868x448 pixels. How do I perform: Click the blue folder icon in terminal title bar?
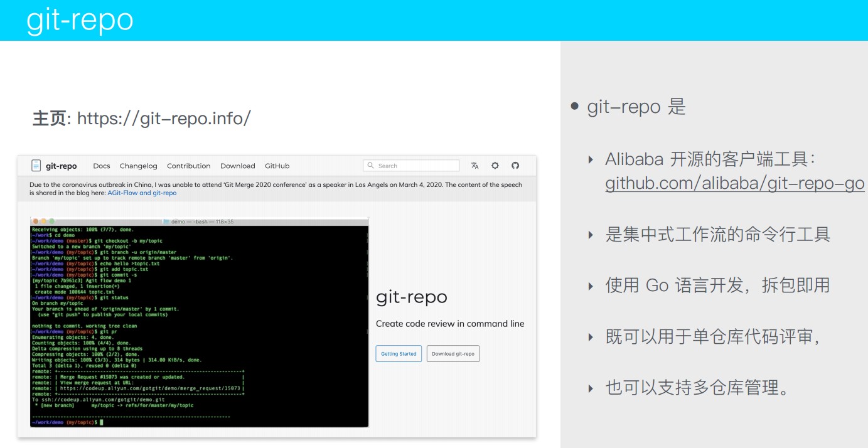pos(166,221)
